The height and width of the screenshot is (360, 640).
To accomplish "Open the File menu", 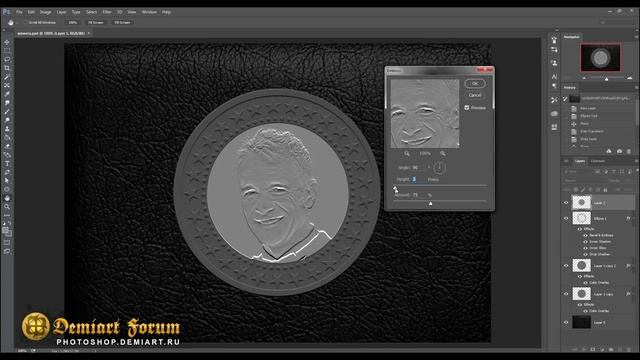I will [19, 12].
